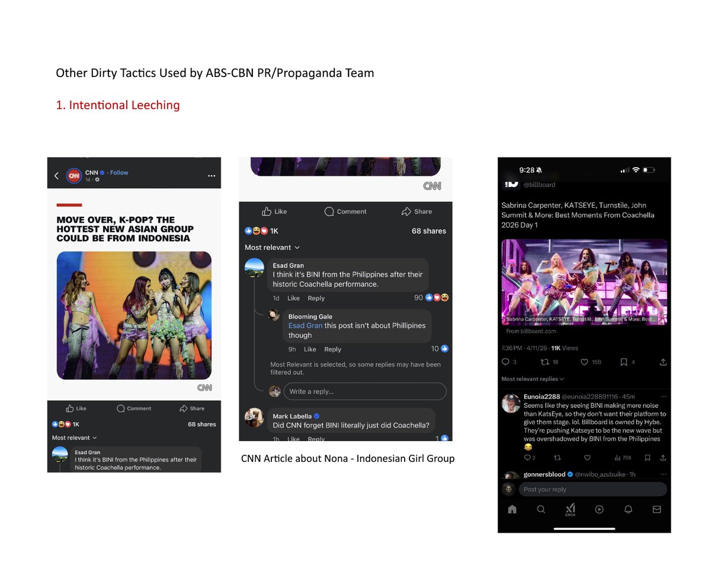
Task: Open gonnersblood's profile name
Action: (x=545, y=474)
